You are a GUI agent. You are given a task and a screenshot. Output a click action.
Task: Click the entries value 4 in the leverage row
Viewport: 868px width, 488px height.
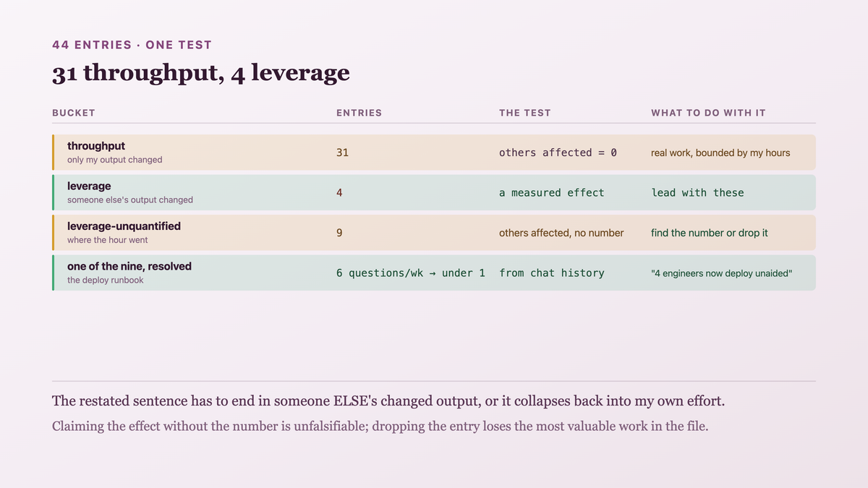pos(339,192)
